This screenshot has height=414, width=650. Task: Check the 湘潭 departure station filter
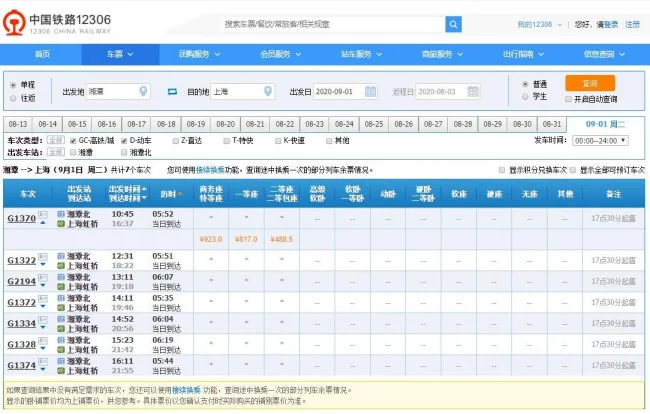click(x=73, y=153)
